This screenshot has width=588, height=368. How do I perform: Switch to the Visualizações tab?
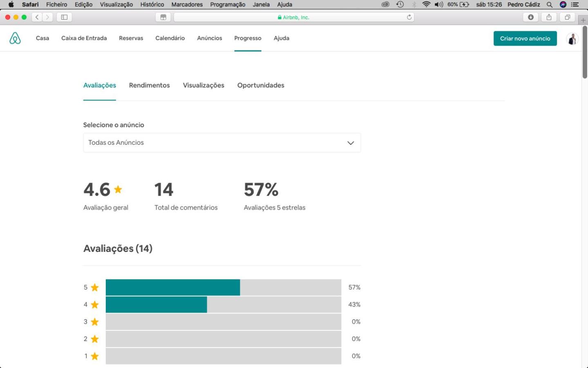click(x=203, y=85)
